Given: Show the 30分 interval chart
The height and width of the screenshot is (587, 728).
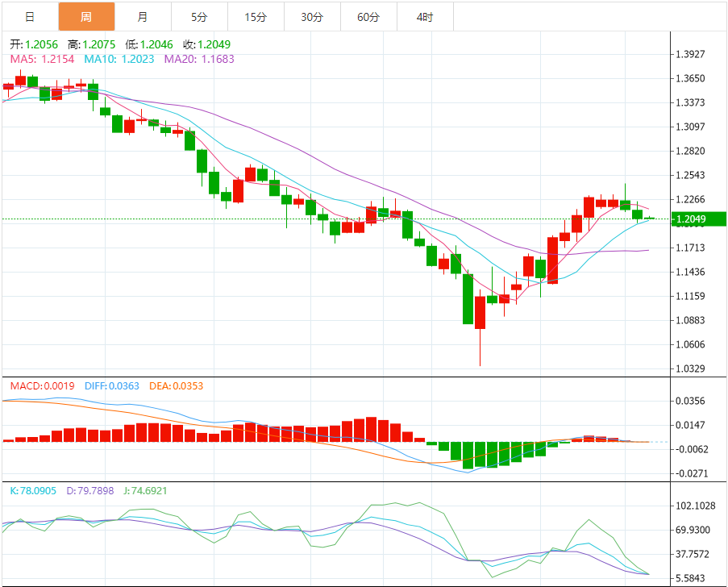Looking at the screenshot, I should point(312,16).
